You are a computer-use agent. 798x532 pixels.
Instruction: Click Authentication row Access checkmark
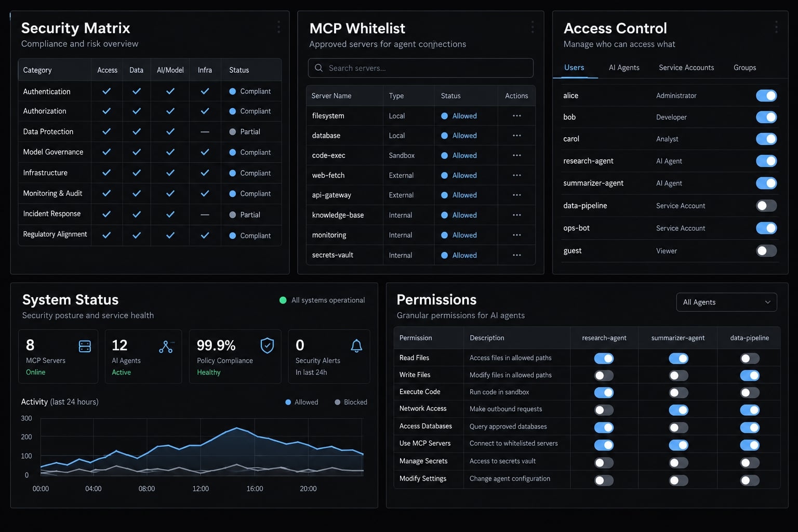click(x=107, y=91)
